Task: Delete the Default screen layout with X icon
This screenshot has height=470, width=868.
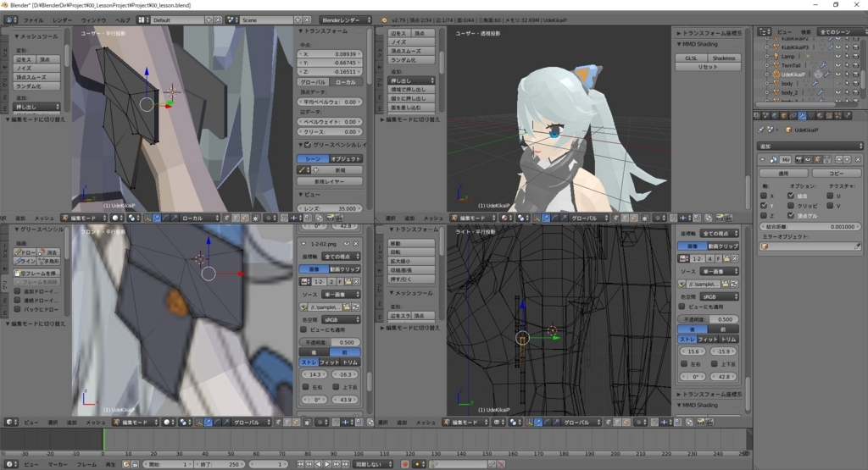Action: 218,20
